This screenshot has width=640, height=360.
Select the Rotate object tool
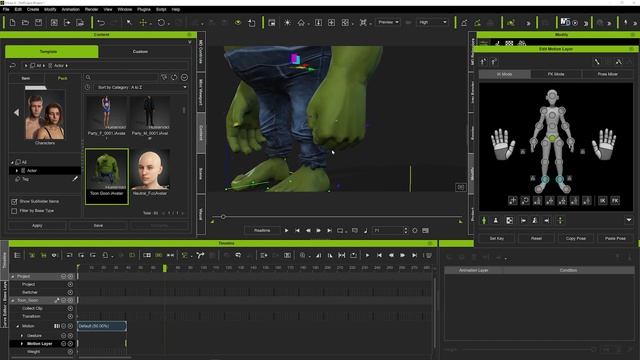[161, 22]
